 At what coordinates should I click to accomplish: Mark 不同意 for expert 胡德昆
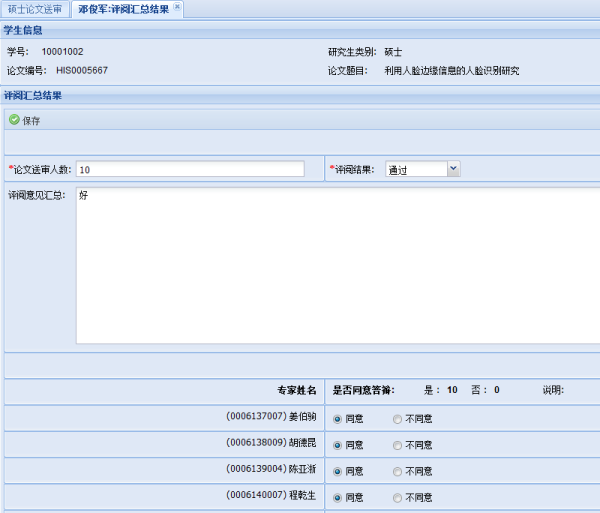pyautogui.click(x=397, y=444)
